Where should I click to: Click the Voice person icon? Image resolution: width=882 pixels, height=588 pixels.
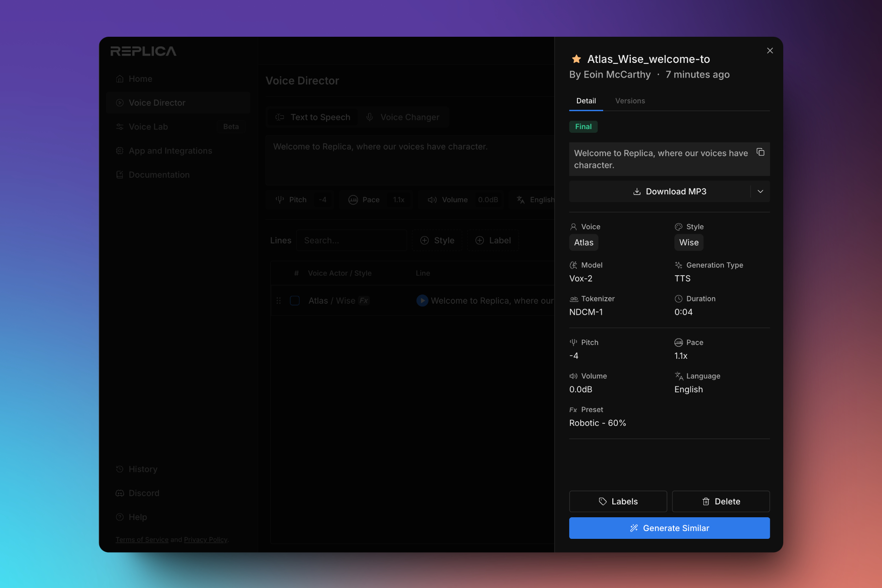click(x=573, y=227)
